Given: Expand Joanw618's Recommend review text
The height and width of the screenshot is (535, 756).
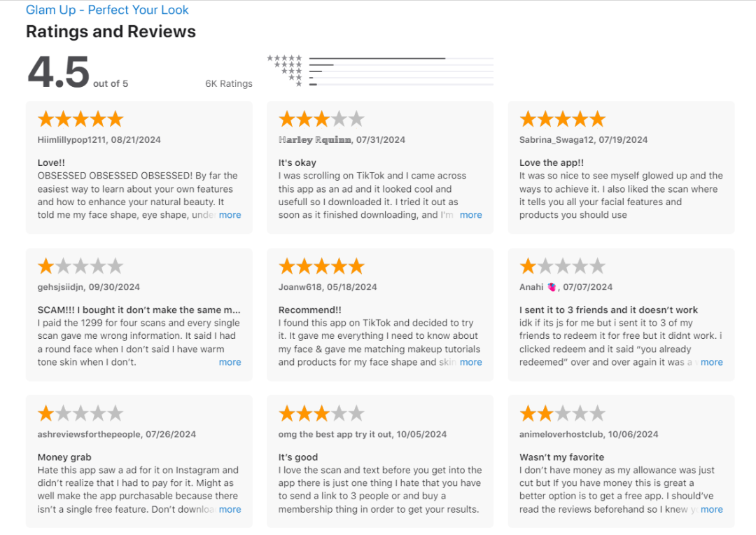Looking at the screenshot, I should [x=470, y=362].
